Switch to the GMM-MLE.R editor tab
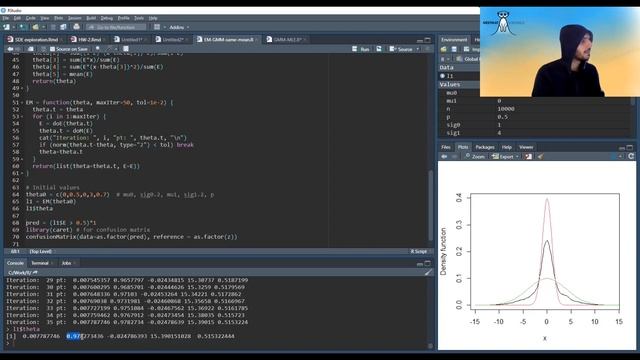The width and height of the screenshot is (640, 360). (x=286, y=40)
